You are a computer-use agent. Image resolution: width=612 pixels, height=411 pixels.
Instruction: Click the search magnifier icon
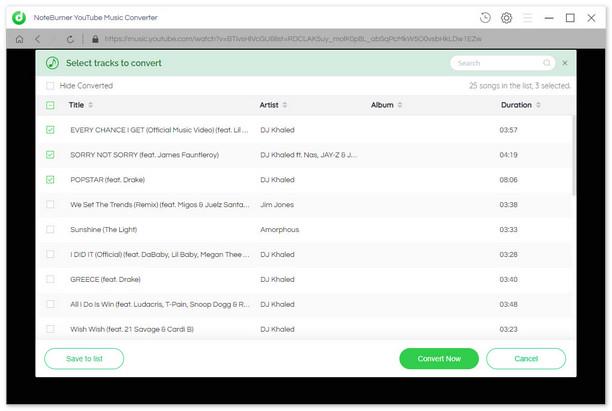tap(547, 63)
